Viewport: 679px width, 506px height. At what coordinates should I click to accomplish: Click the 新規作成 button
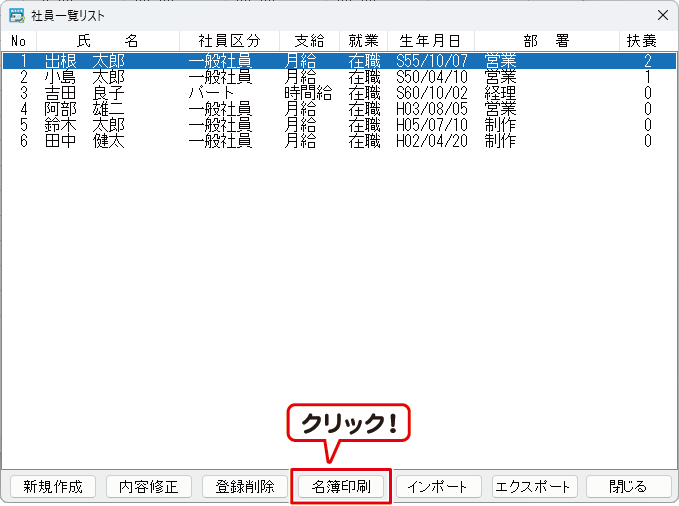[x=53, y=487]
